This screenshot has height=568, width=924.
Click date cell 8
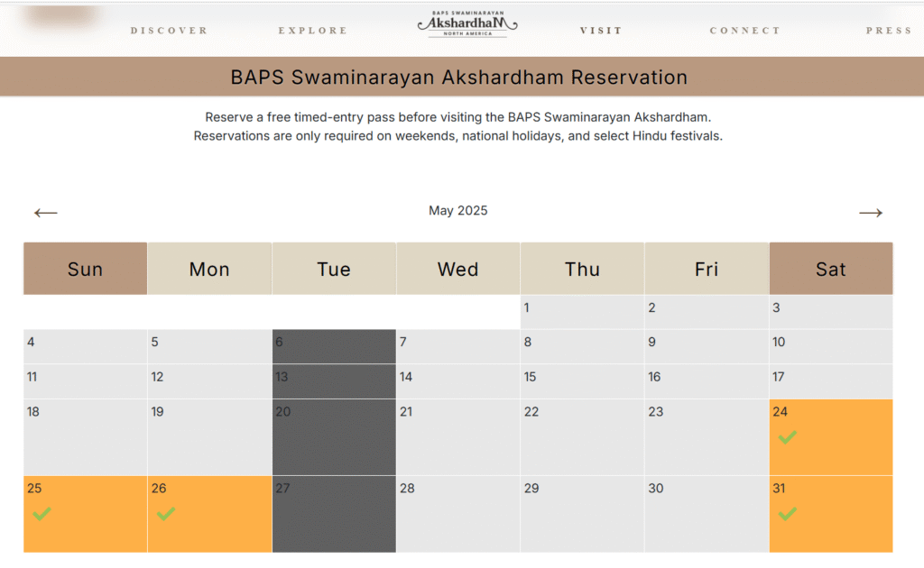click(x=583, y=346)
